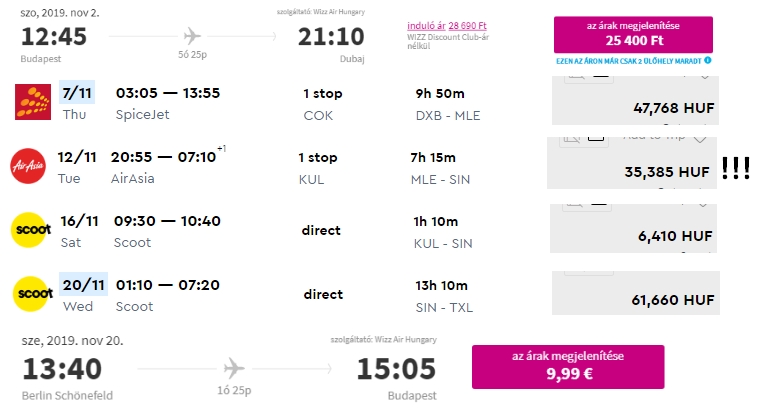Click the AirAsia red logo
This screenshot has height=420, width=757.
pos(28,166)
